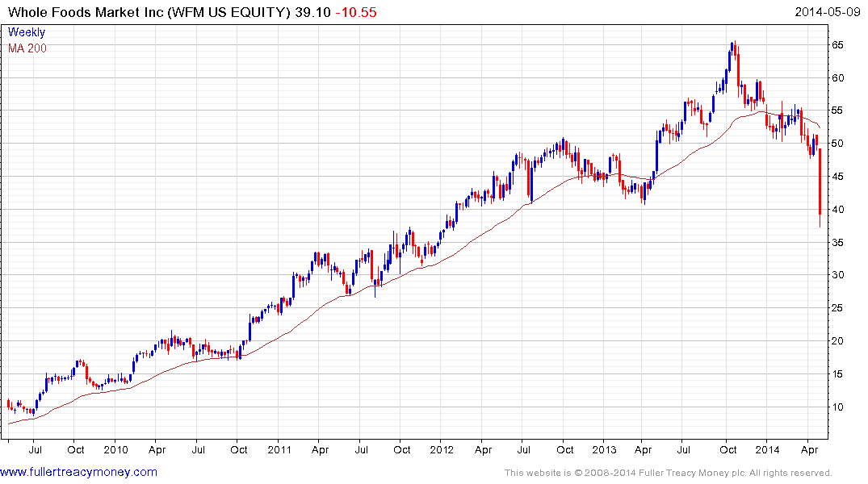This screenshot has height=484, width=868.
Task: Click the MA 200 legend label
Action: tap(27, 48)
